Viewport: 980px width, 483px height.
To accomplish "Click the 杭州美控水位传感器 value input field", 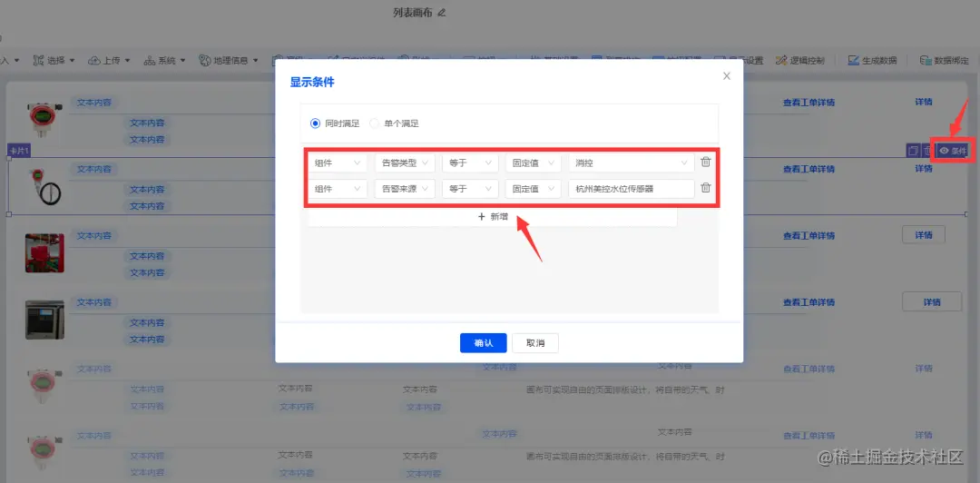I will [x=632, y=188].
